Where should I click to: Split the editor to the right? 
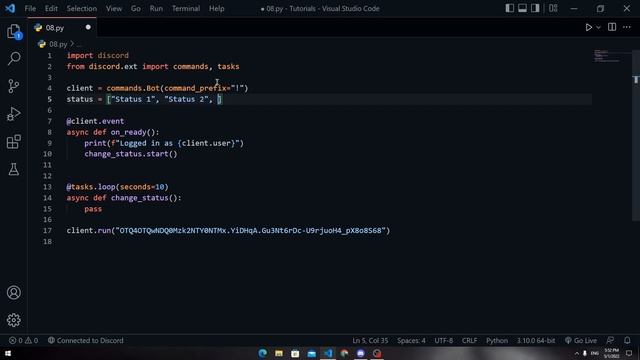click(612, 27)
